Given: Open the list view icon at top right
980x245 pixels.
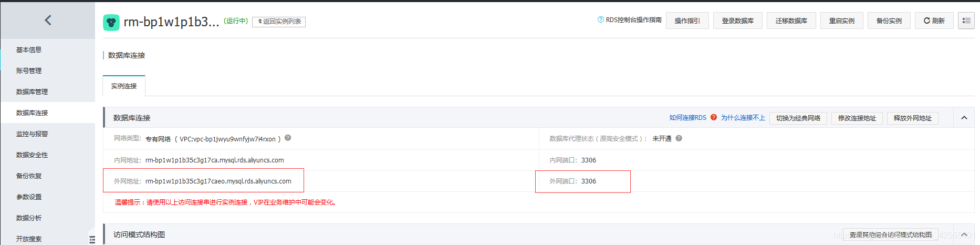Looking at the screenshot, I should [x=966, y=21].
